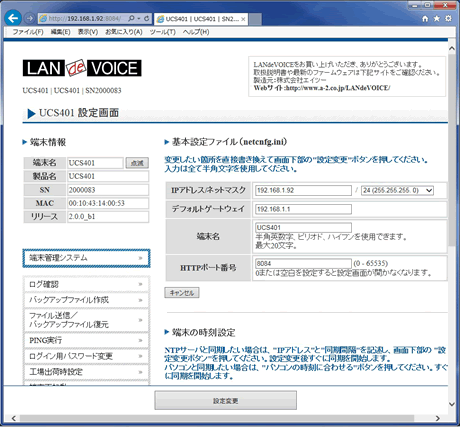Screen dimensions: 460x427
Task: Click the browser forward arrow button
Action: click(29, 18)
